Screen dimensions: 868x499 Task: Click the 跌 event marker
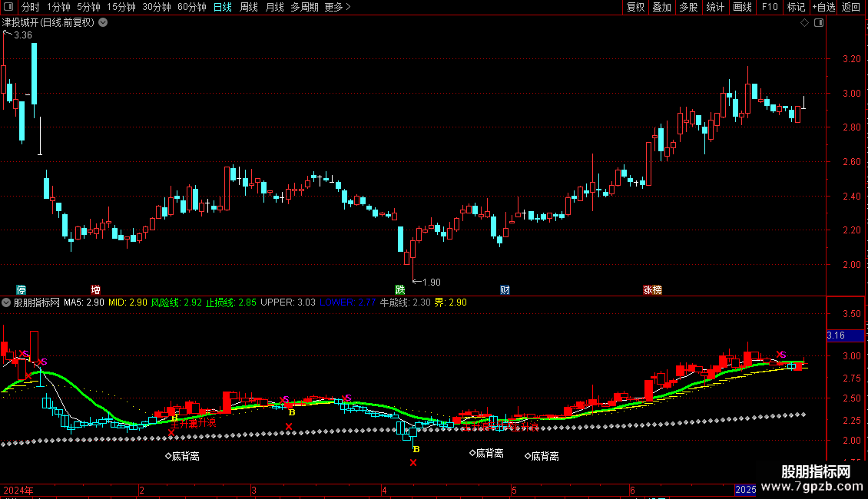pyautogui.click(x=399, y=290)
